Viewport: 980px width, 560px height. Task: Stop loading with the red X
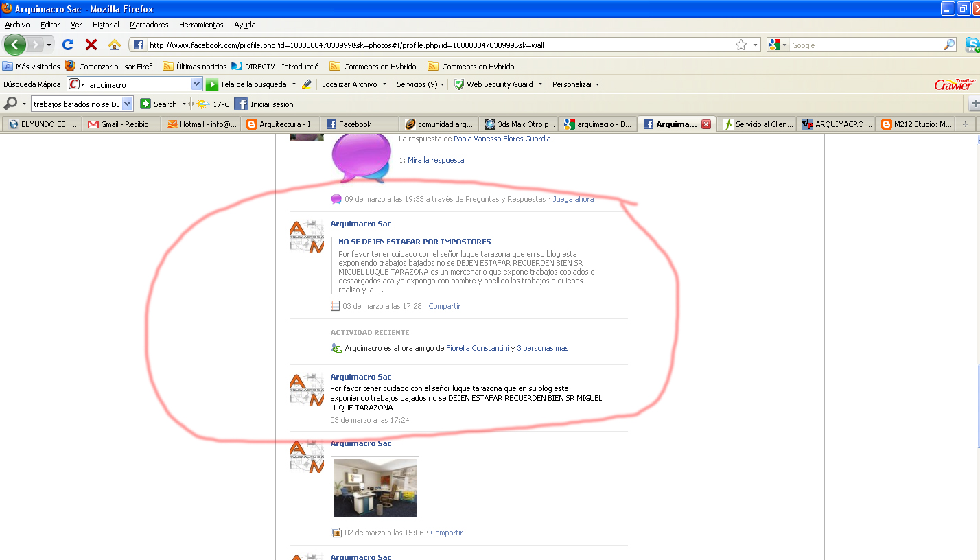91,45
